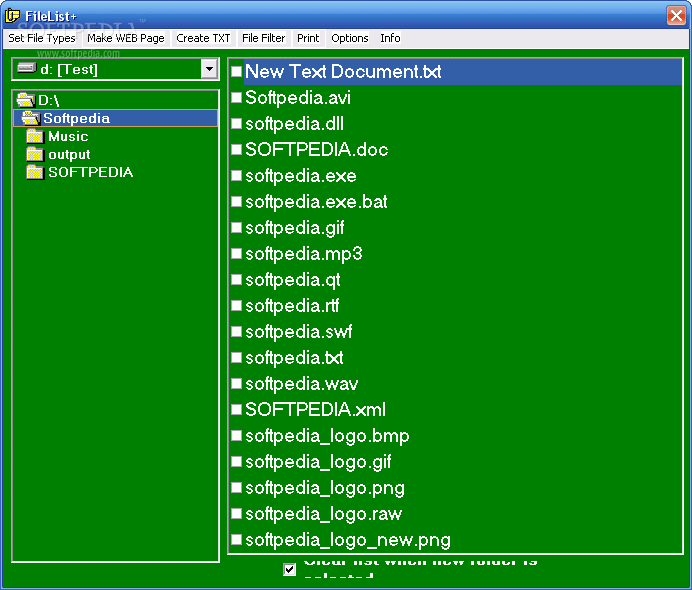Screen dimensions: 692x590
Task: Click Create TXT menu item
Action: tap(203, 38)
